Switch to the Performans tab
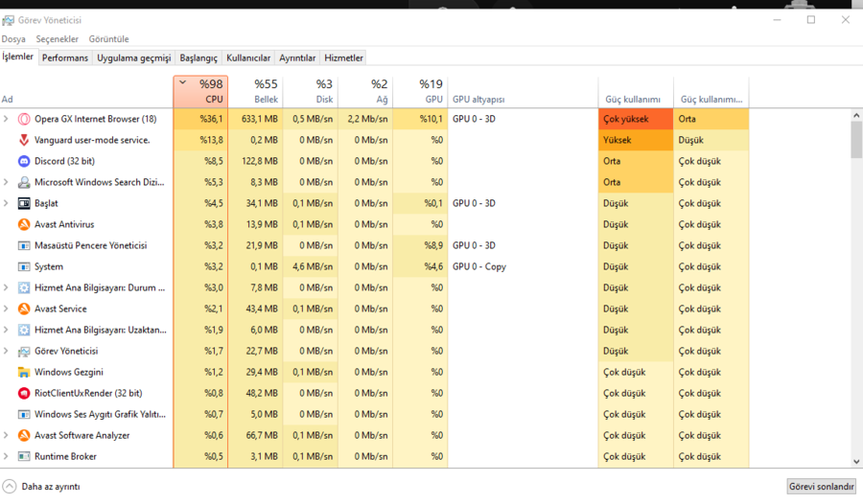 pos(65,57)
